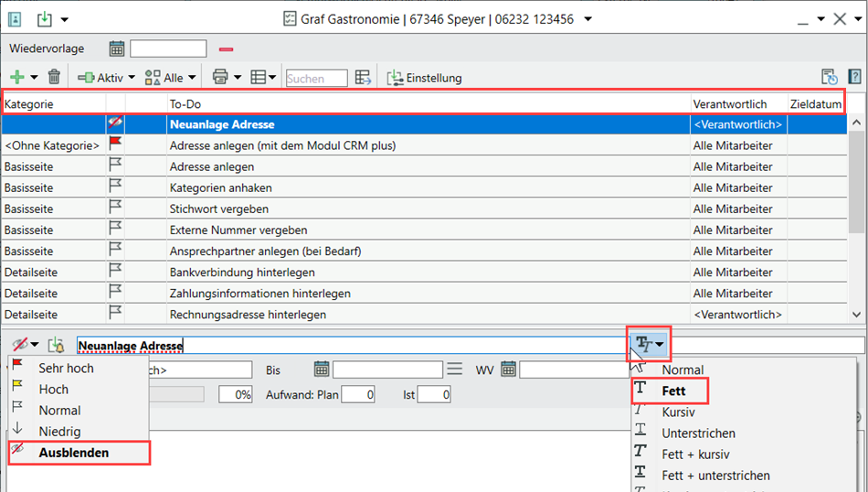Click the trash can delete icon
Image resolution: width=868 pixels, height=492 pixels.
[55, 79]
